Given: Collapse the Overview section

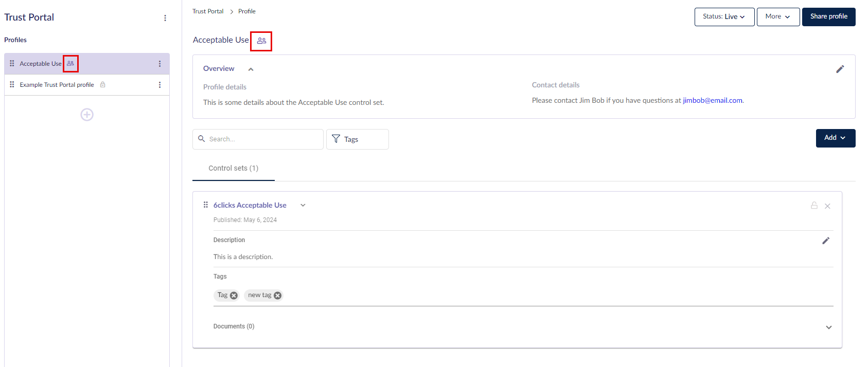Looking at the screenshot, I should tap(251, 69).
